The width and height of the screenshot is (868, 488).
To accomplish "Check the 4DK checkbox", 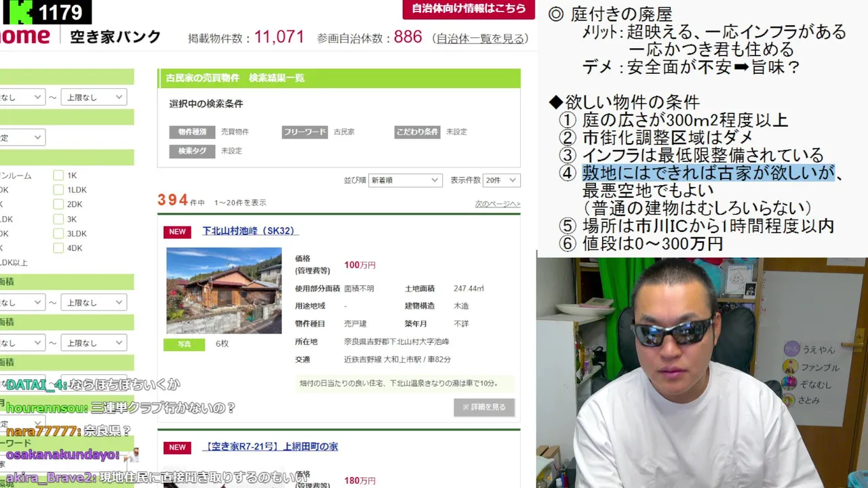I will click(x=58, y=248).
